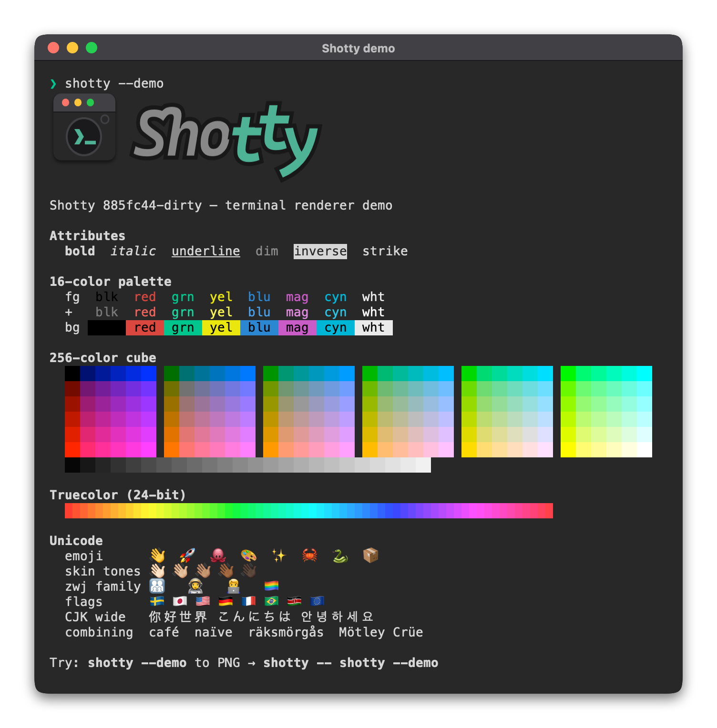Click the Kenya flag
717x728 pixels.
coord(294,601)
